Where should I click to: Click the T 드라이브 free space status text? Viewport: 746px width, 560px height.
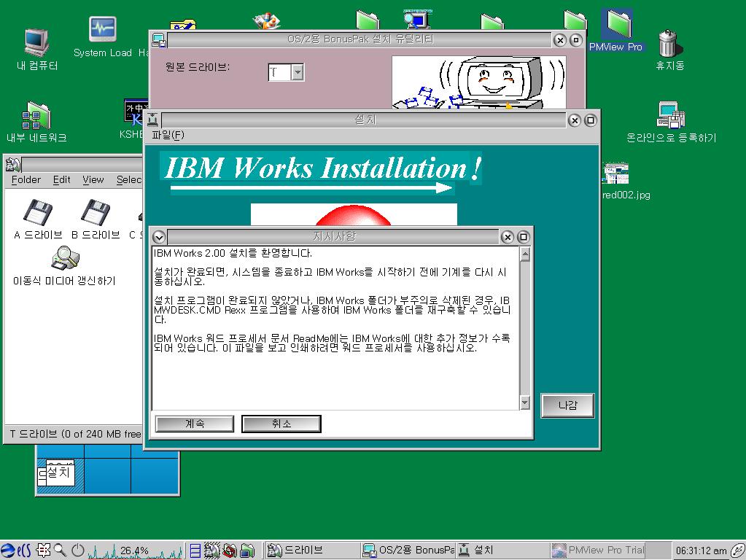pos(75,434)
